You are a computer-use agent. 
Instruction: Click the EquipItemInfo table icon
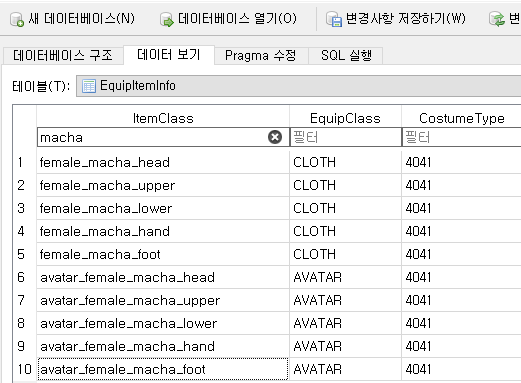89,86
